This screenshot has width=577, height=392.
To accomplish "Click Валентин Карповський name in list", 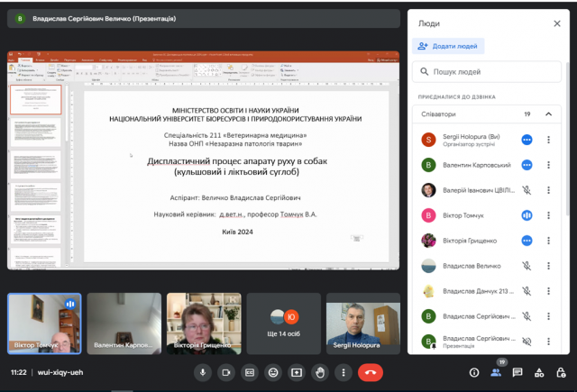I will click(477, 165).
